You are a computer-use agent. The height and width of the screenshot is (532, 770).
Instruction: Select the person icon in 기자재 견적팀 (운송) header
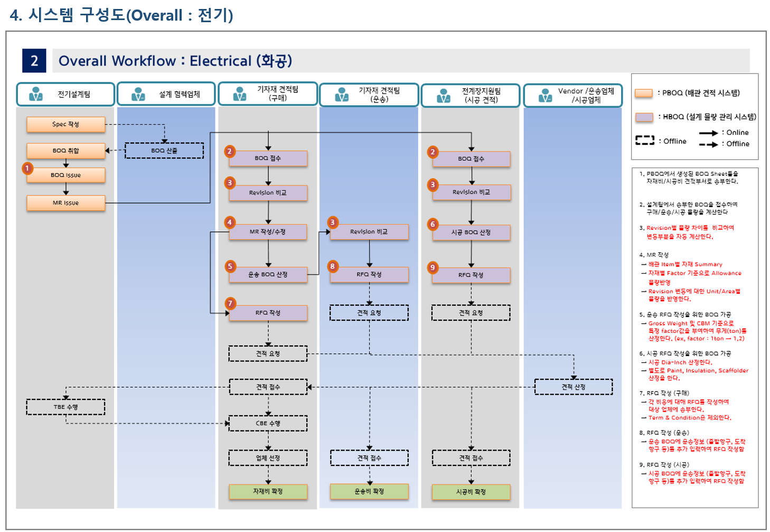tap(342, 95)
